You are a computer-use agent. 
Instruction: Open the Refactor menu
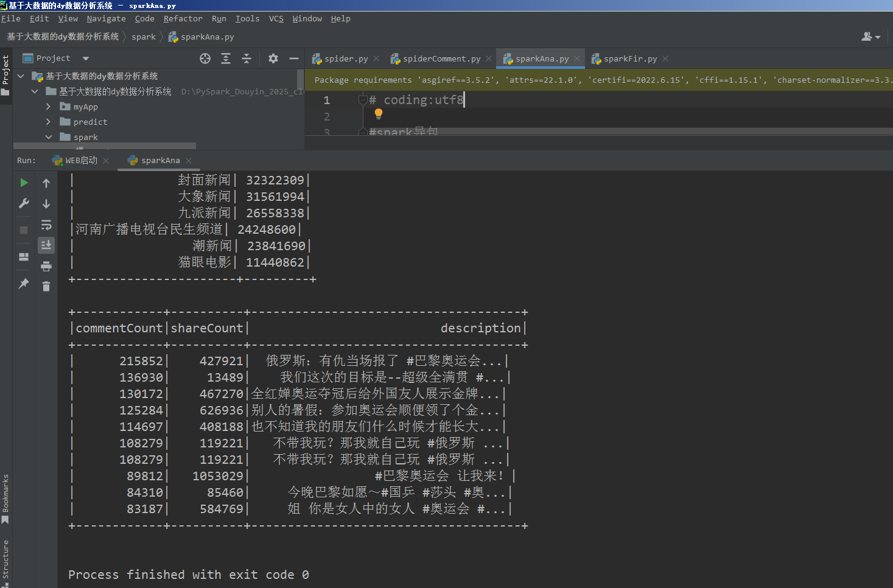(x=183, y=19)
